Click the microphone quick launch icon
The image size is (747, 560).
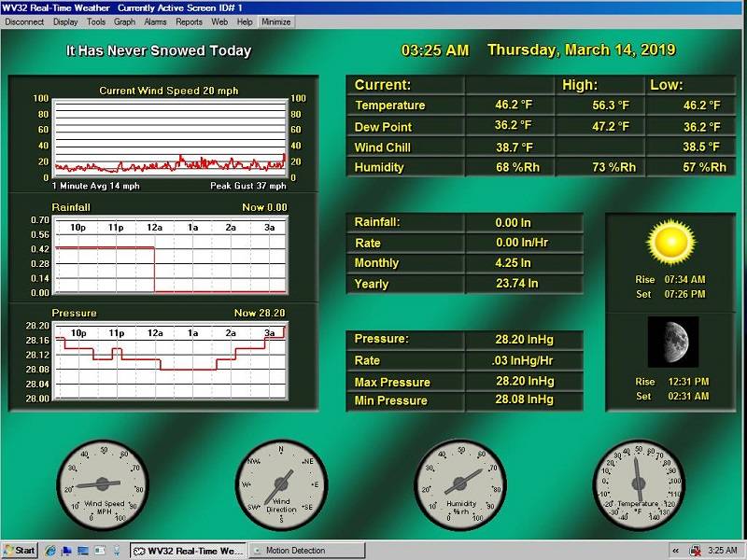pos(117,550)
